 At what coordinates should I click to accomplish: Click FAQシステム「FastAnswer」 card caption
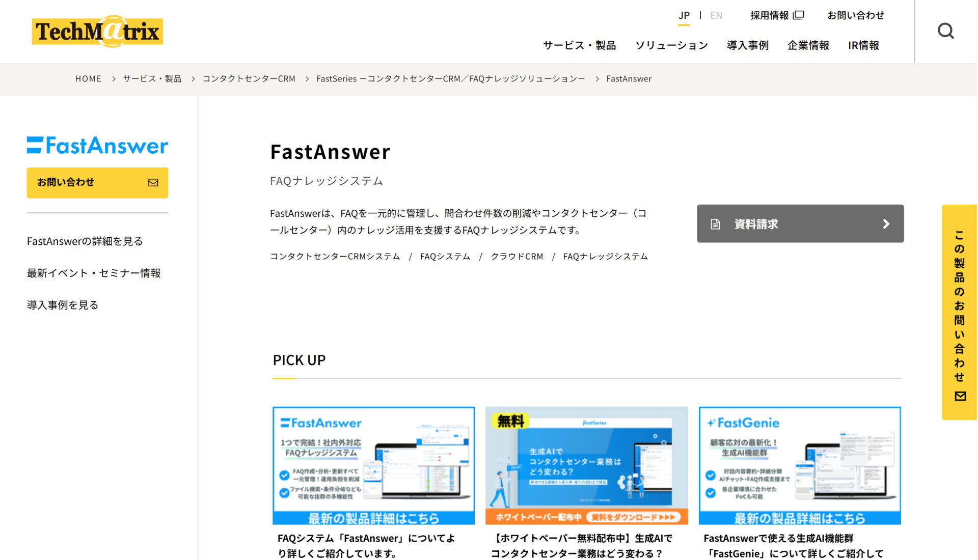pyautogui.click(x=367, y=546)
